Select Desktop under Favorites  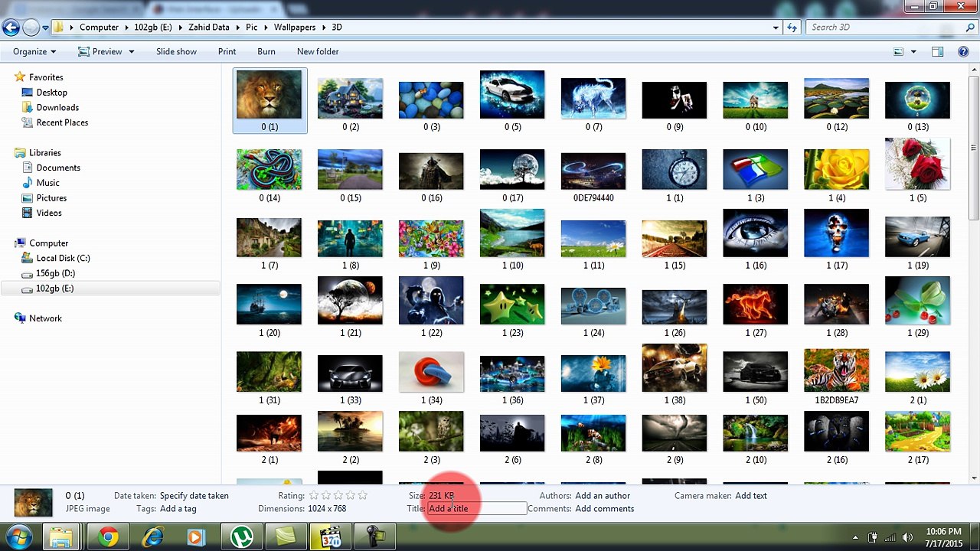point(52,93)
